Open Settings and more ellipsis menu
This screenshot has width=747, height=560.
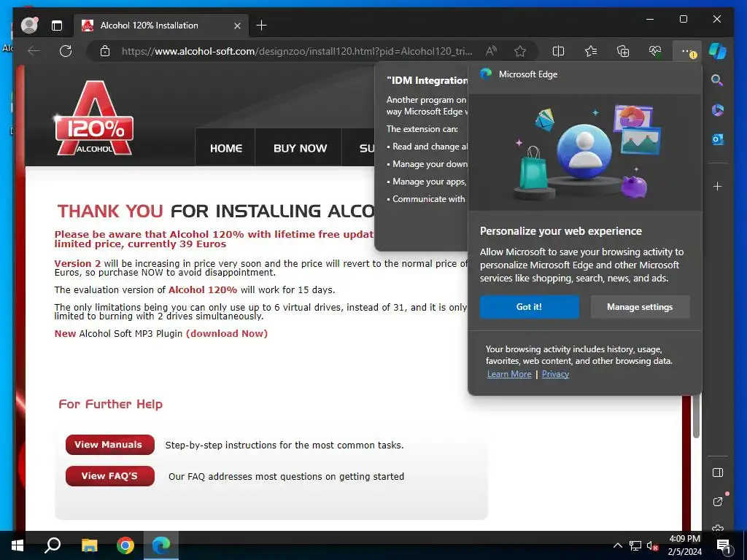pos(687,51)
